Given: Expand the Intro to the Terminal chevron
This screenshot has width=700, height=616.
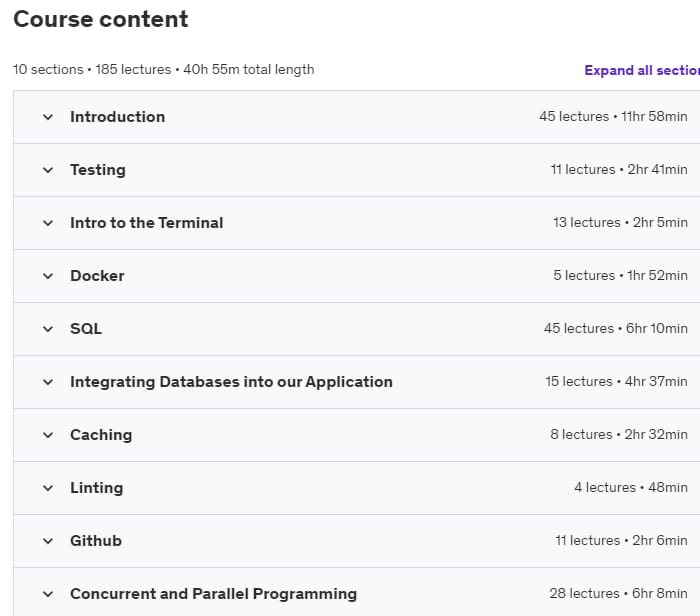Looking at the screenshot, I should [48, 223].
